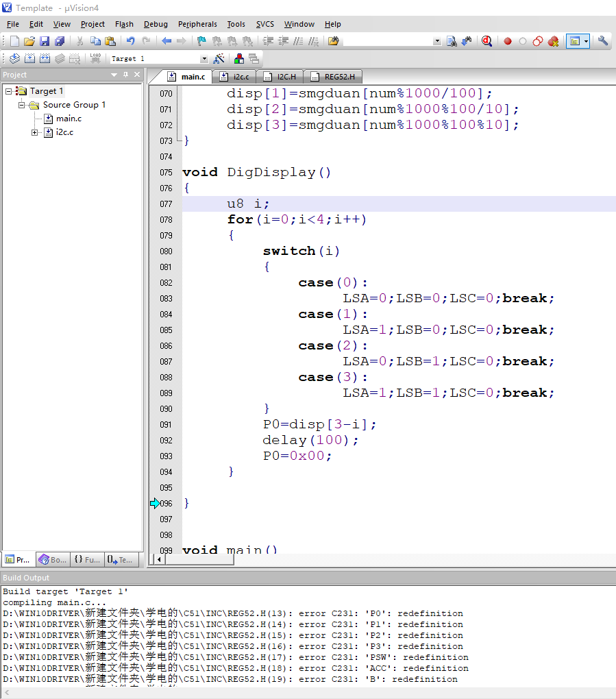
Task: Click line number 083 in gutter
Action: (x=166, y=299)
